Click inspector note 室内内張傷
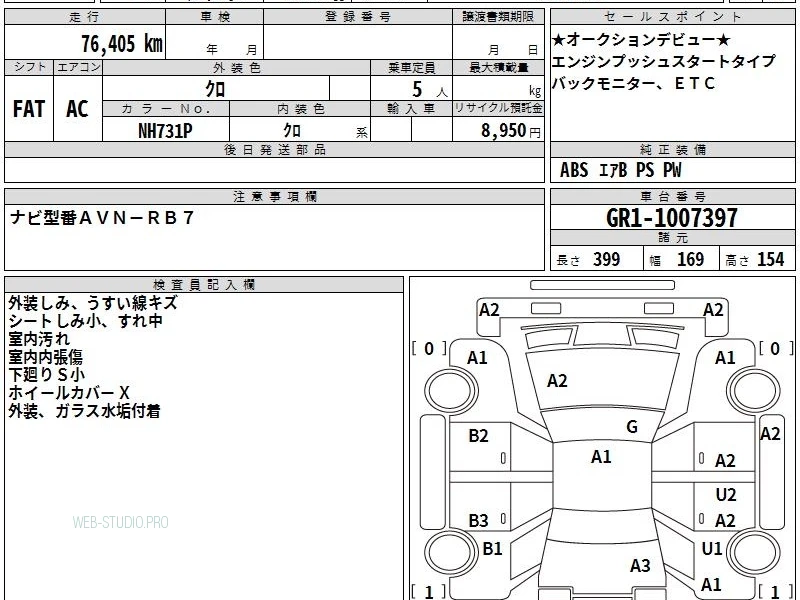Viewport: 800px width, 600px height. (45, 356)
